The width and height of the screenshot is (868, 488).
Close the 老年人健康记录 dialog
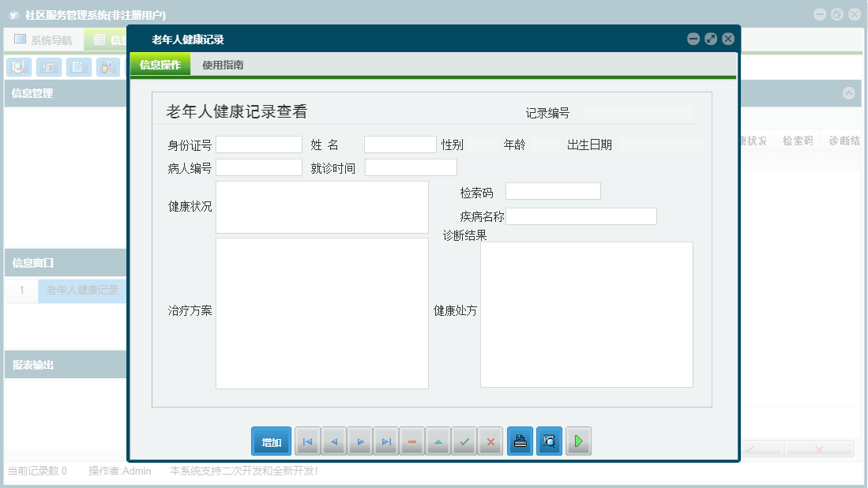click(x=728, y=39)
